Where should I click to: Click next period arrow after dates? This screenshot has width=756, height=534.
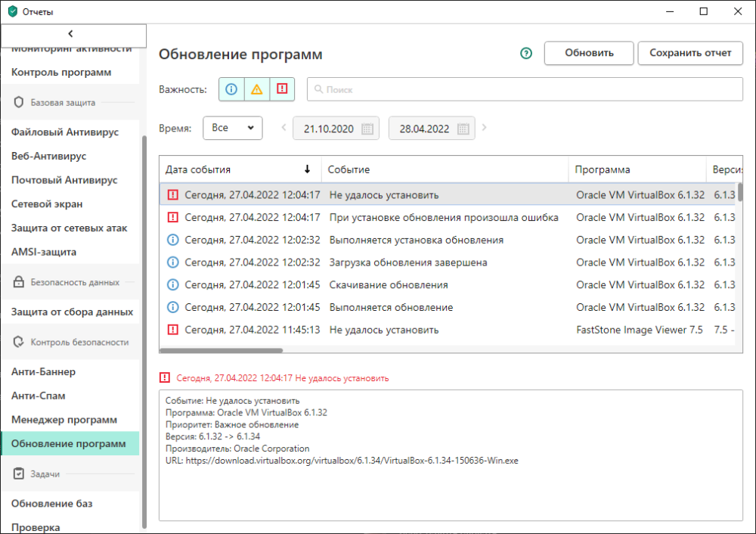tap(485, 128)
